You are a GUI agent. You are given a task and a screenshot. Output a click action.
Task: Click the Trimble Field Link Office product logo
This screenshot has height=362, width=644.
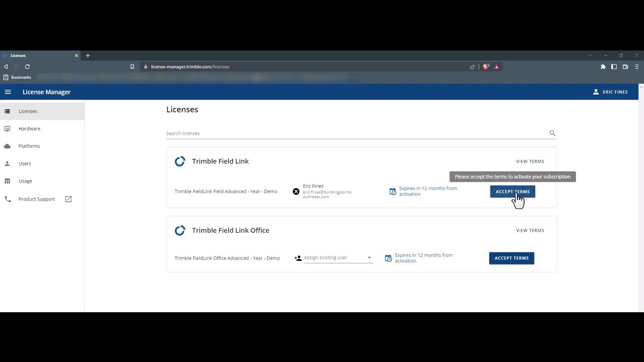[180, 230]
